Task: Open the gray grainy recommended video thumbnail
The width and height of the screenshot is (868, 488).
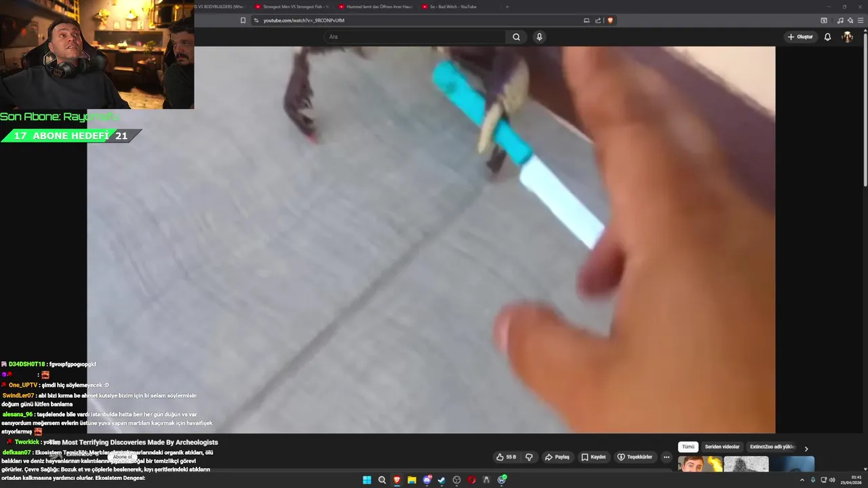Action: [746, 464]
